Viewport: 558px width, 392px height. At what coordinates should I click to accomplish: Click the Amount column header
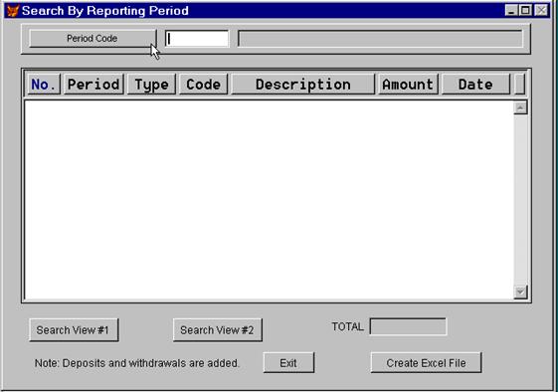(x=408, y=85)
